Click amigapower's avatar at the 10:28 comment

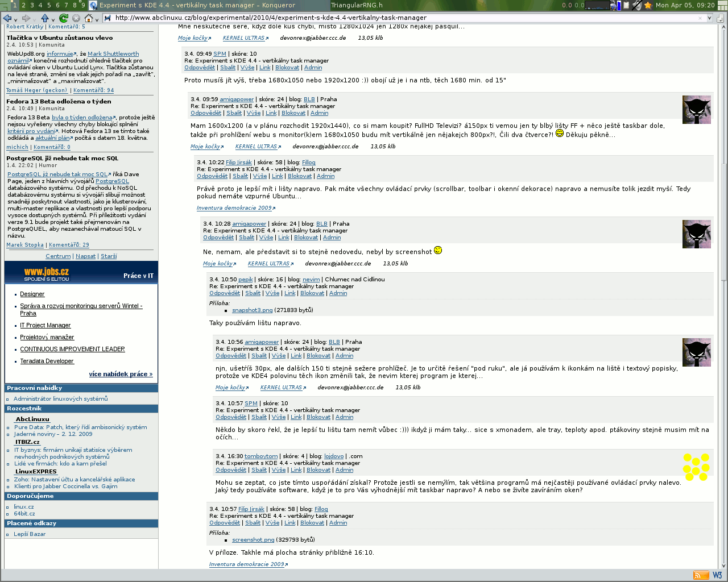coord(696,234)
